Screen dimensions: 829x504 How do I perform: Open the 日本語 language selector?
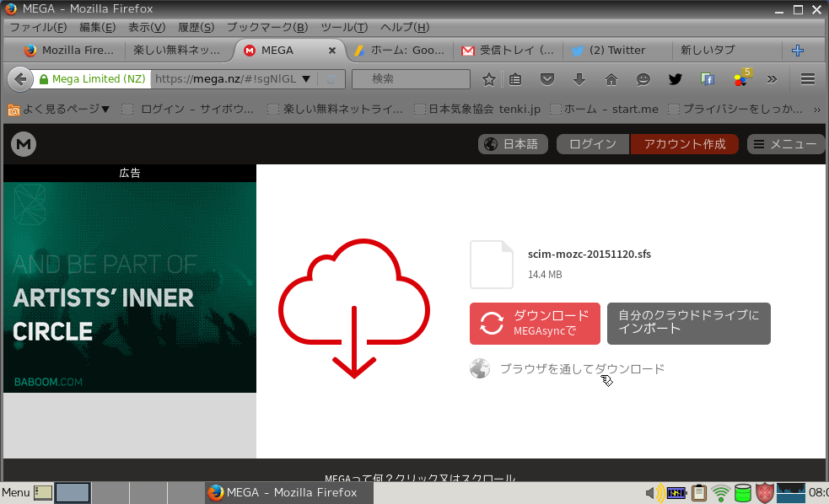point(512,144)
